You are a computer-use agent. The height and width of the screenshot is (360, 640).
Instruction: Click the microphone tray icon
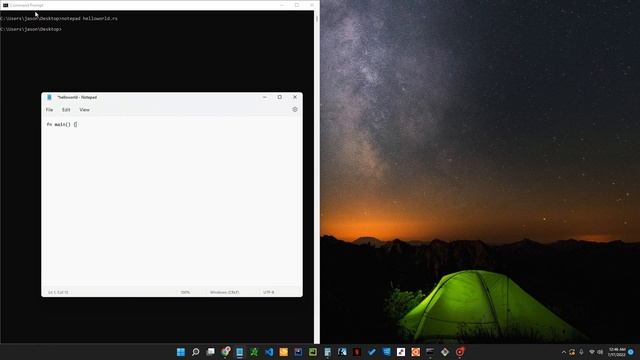point(581,352)
